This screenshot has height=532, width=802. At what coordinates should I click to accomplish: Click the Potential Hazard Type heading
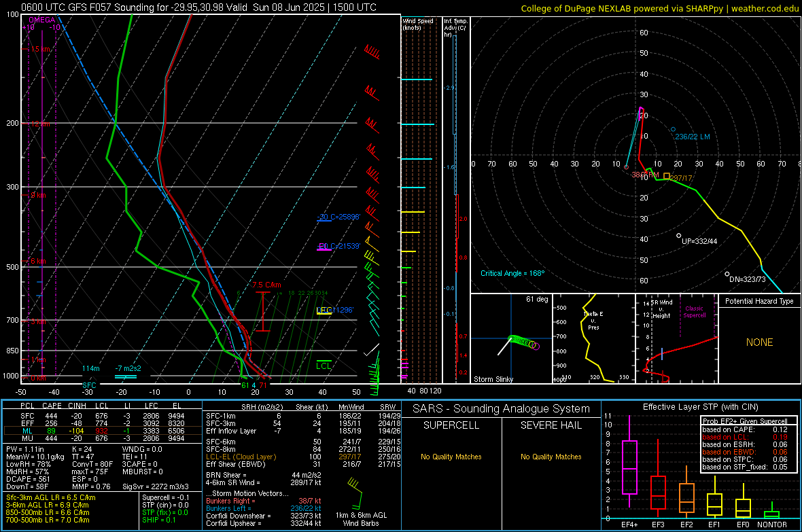tap(759, 301)
